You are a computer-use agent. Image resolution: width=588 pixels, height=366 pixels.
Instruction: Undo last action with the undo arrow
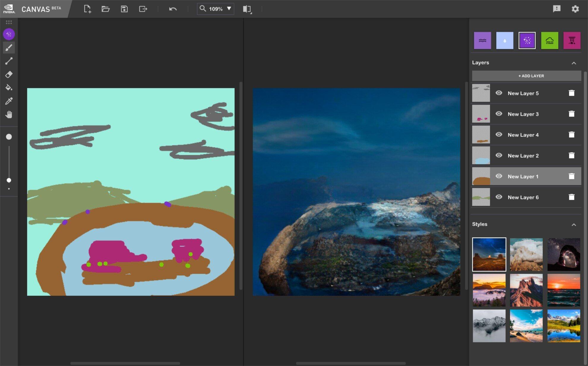click(173, 9)
